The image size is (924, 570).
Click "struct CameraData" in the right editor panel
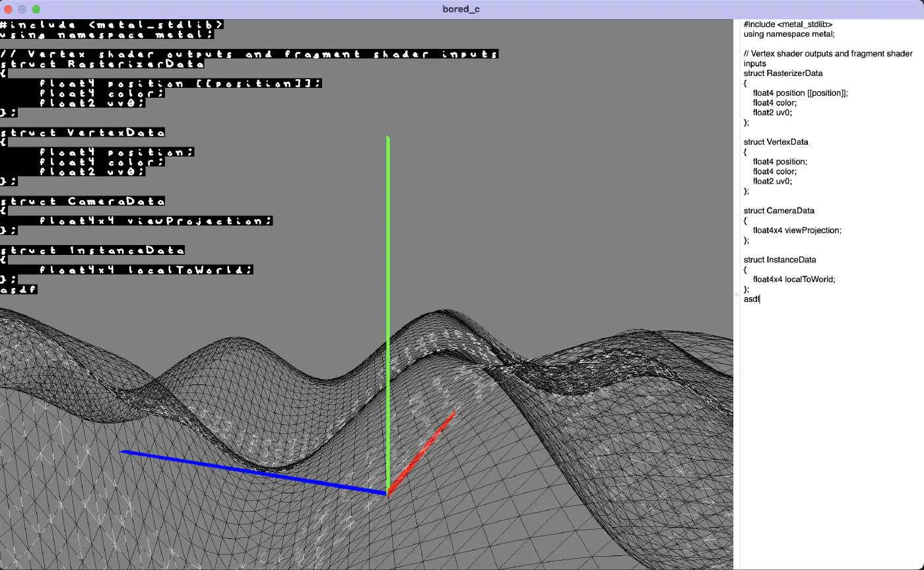coord(779,211)
